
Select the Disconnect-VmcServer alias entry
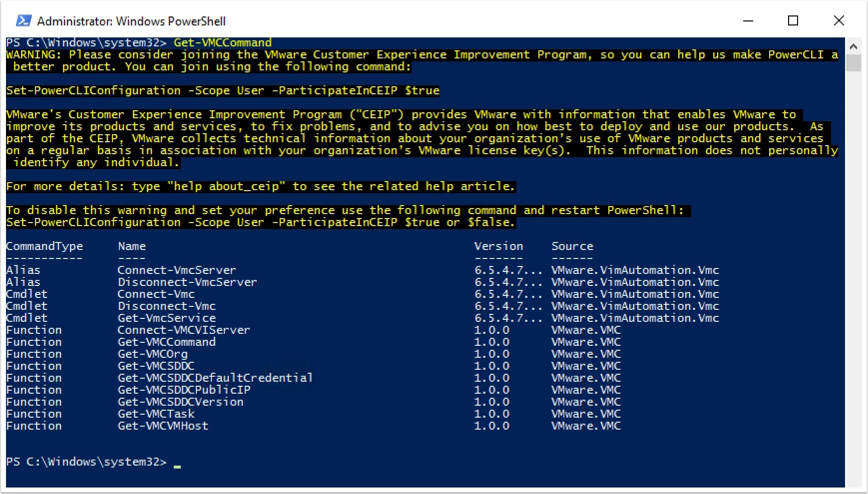pyautogui.click(x=187, y=282)
